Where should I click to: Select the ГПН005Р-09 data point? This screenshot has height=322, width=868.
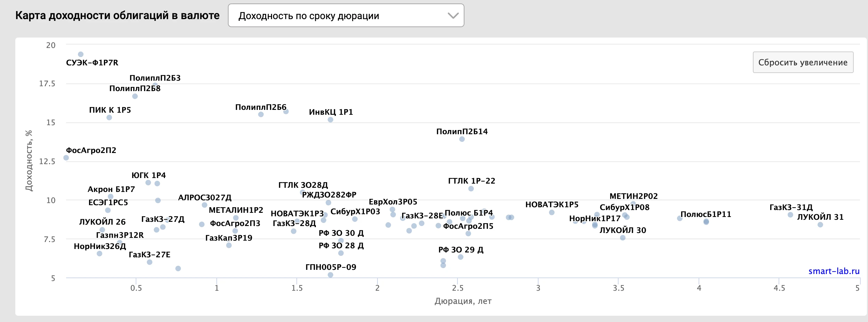(x=331, y=275)
